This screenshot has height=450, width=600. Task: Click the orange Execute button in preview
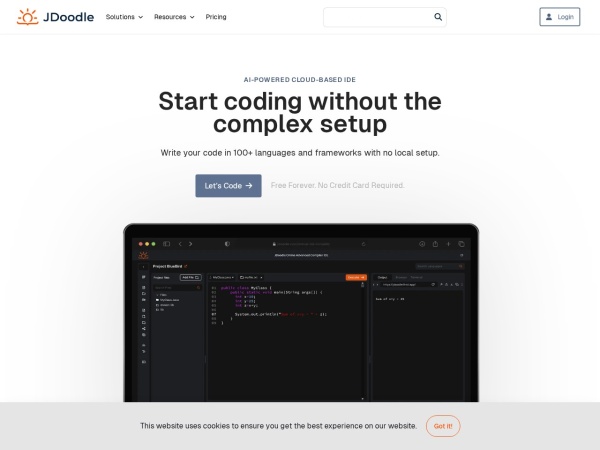pyautogui.click(x=356, y=277)
